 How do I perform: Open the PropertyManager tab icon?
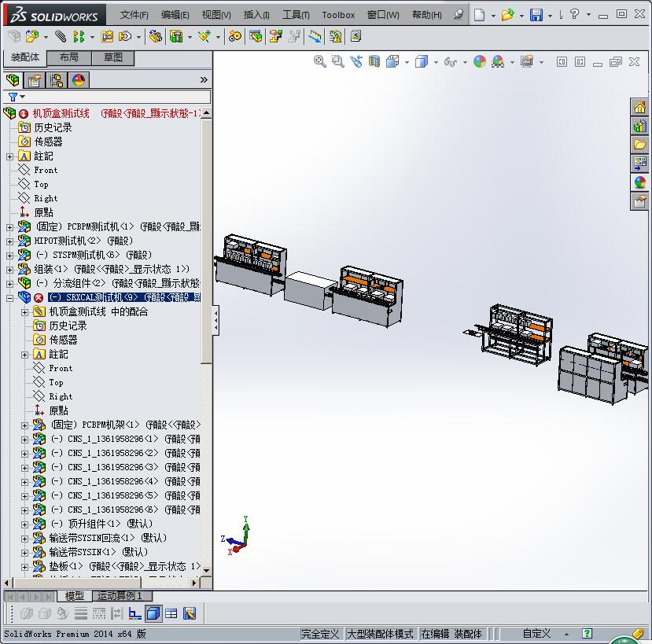(34, 80)
